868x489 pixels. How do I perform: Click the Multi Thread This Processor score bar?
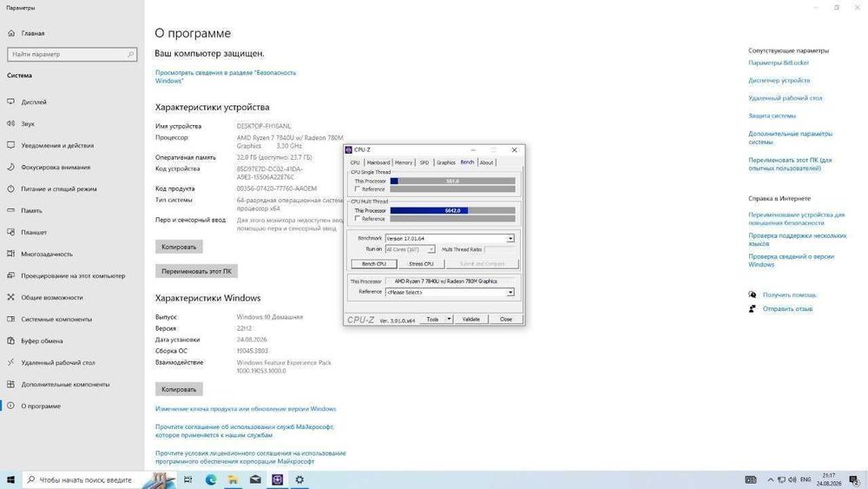(x=453, y=210)
